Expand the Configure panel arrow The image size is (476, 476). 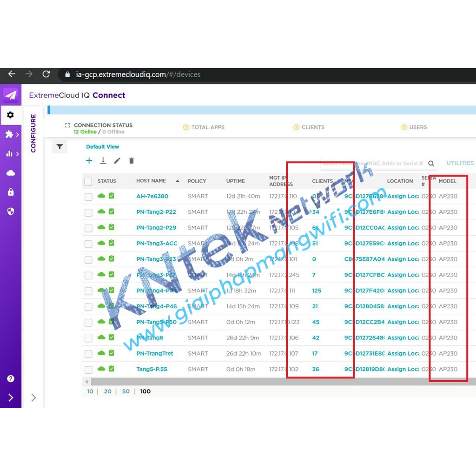point(33,397)
